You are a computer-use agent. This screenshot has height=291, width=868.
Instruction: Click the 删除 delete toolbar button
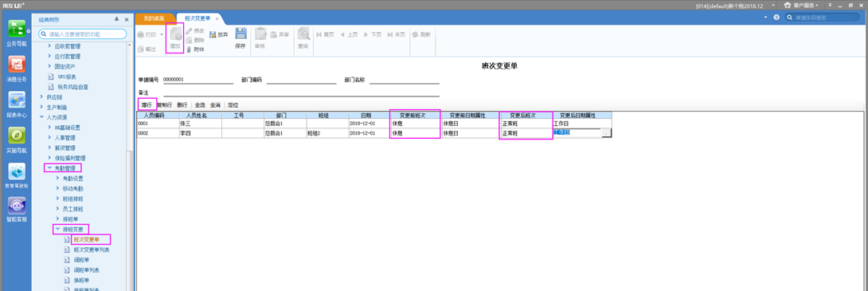coord(195,40)
